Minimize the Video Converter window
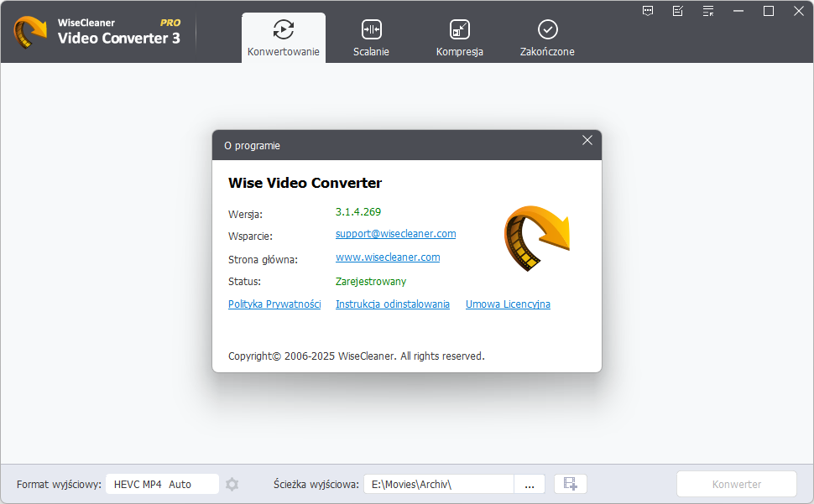Viewport: 814px width, 504px height. pos(738,11)
